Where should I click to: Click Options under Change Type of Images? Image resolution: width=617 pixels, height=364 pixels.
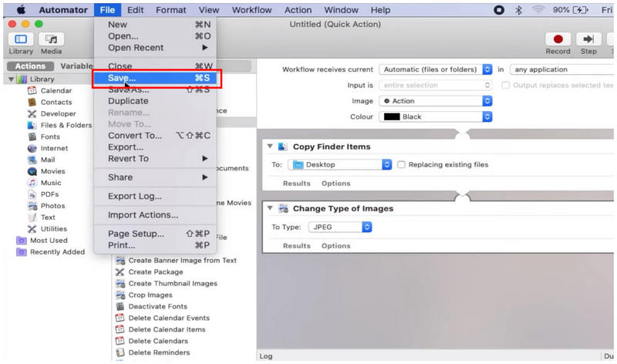click(x=335, y=245)
